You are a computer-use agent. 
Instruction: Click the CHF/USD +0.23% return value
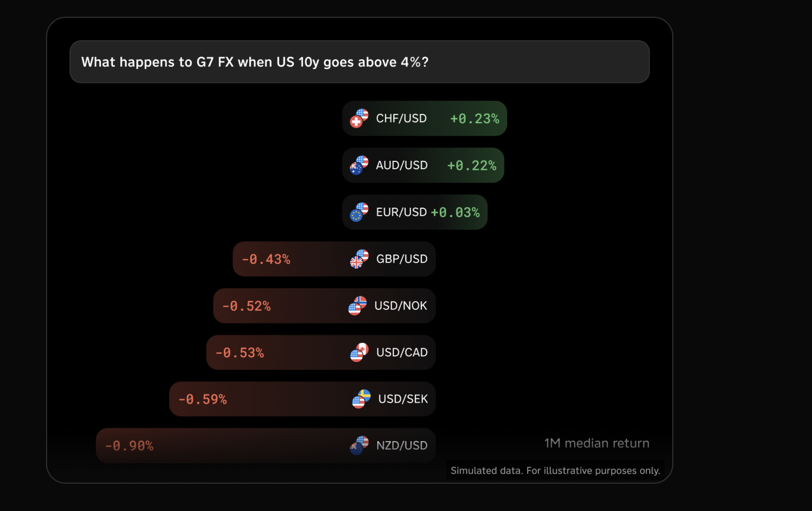[x=474, y=119]
